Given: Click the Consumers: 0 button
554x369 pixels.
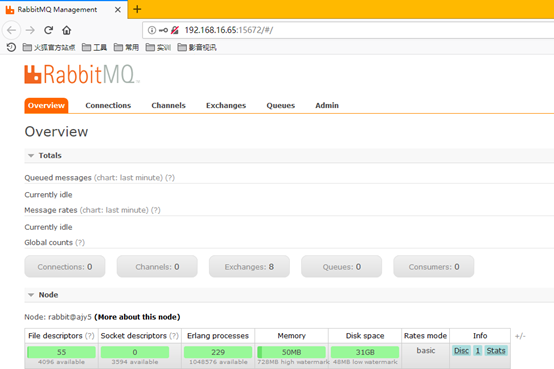Looking at the screenshot, I should pos(434,266).
